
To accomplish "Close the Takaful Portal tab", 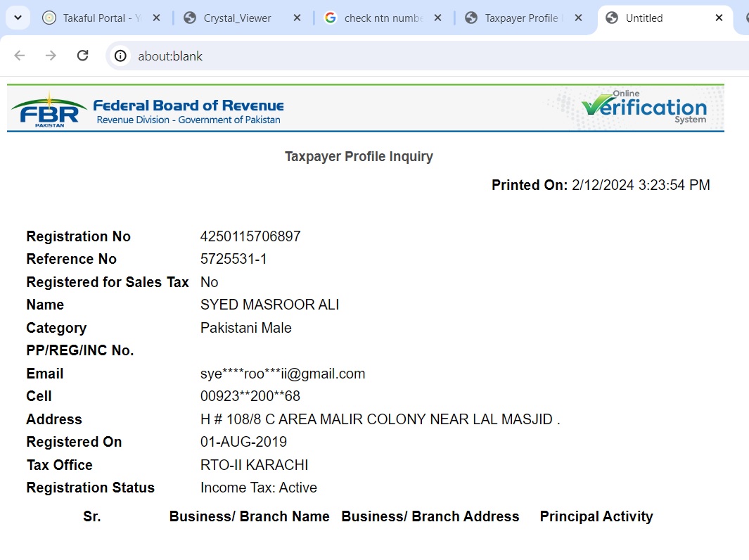I will [x=156, y=18].
